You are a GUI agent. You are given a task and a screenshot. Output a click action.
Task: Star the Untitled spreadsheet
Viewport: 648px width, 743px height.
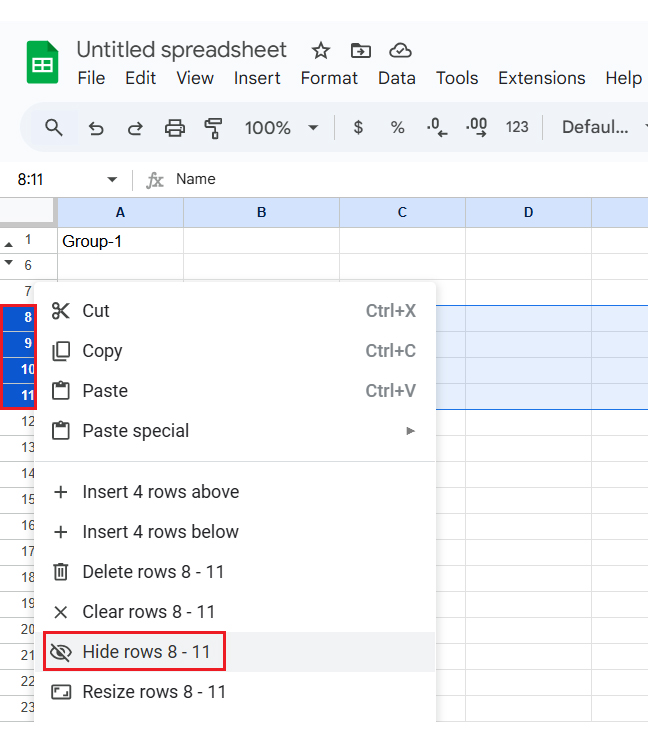(321, 50)
